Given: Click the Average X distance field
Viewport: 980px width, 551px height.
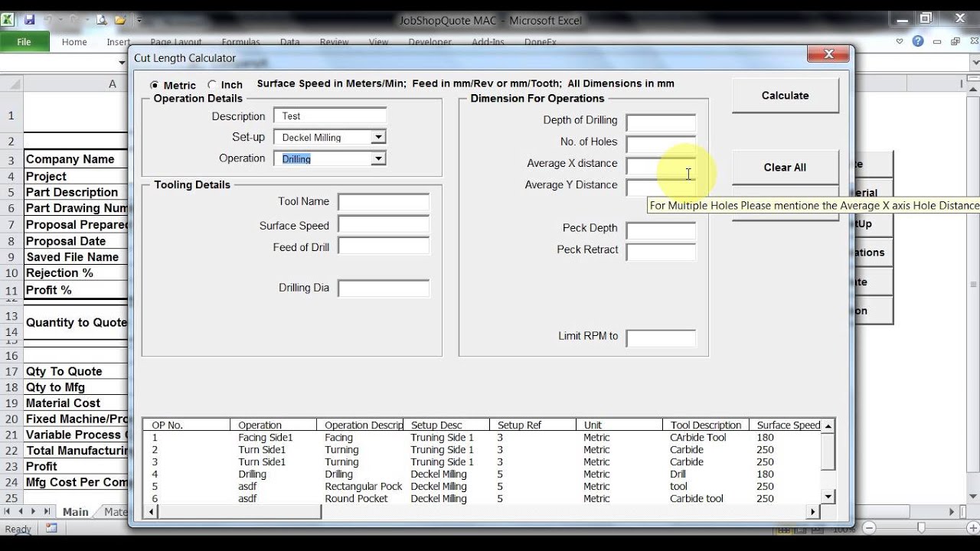Looking at the screenshot, I should pos(661,165).
